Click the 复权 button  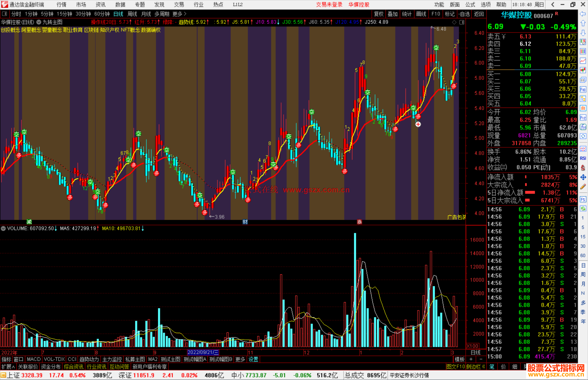click(x=378, y=14)
